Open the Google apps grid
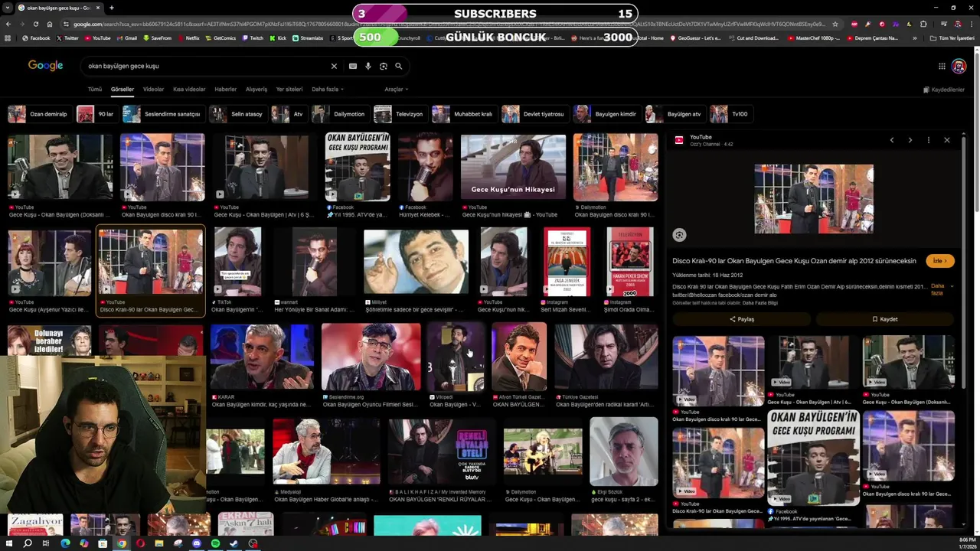 942,67
